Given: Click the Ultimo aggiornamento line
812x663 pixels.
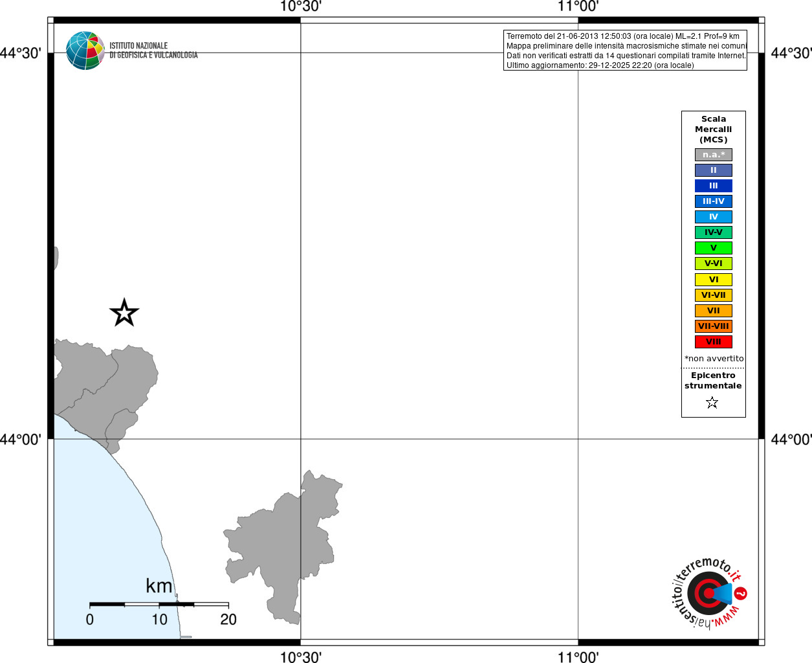Looking at the screenshot, I should [600, 65].
